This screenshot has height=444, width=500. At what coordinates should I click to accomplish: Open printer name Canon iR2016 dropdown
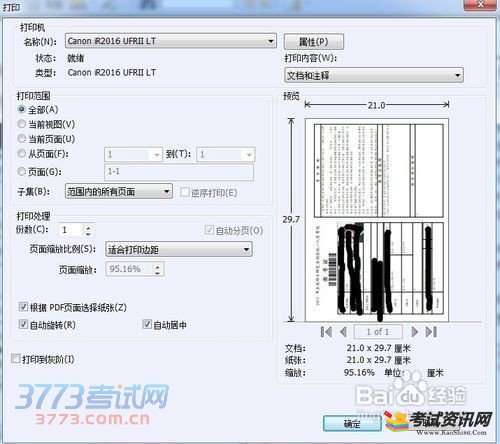tap(171, 41)
